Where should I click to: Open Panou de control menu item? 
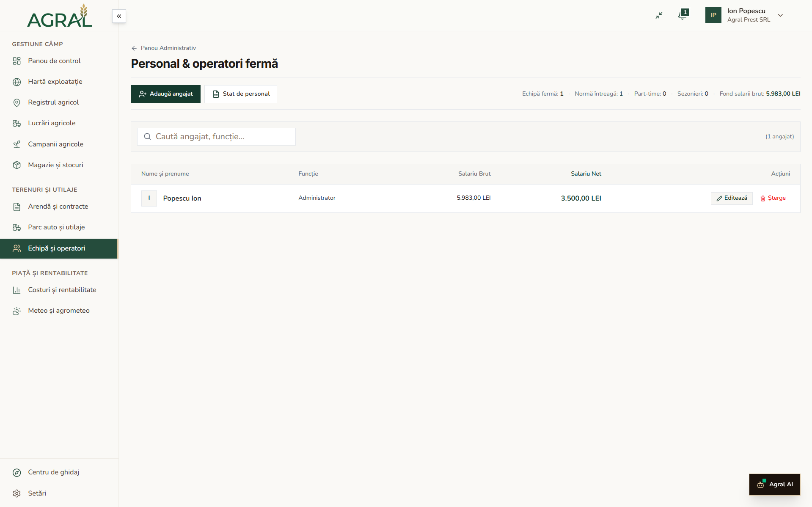pos(59,61)
